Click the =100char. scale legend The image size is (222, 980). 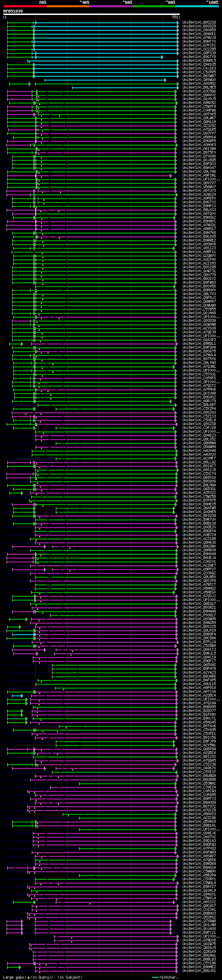tap(164, 977)
